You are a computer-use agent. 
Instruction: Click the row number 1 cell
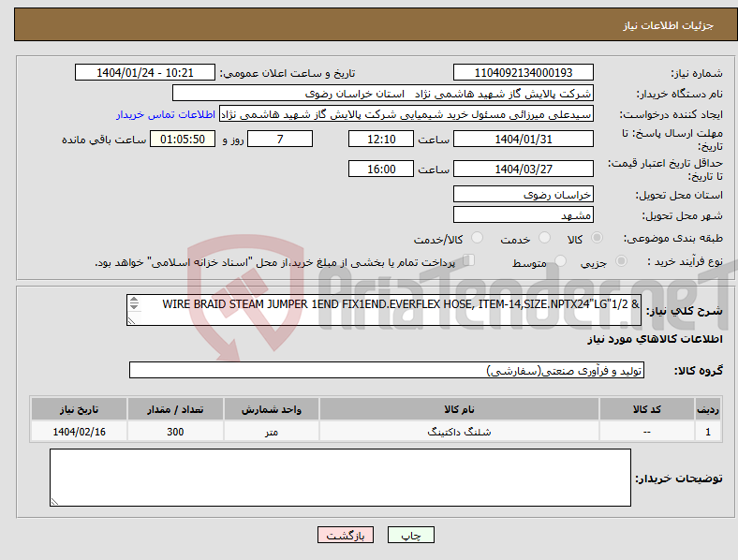pyautogui.click(x=708, y=431)
